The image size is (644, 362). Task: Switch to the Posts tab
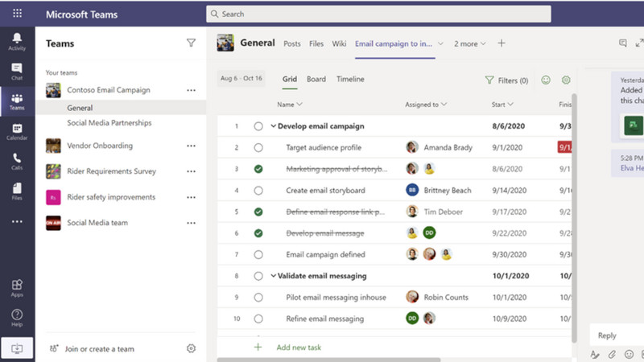(x=292, y=43)
